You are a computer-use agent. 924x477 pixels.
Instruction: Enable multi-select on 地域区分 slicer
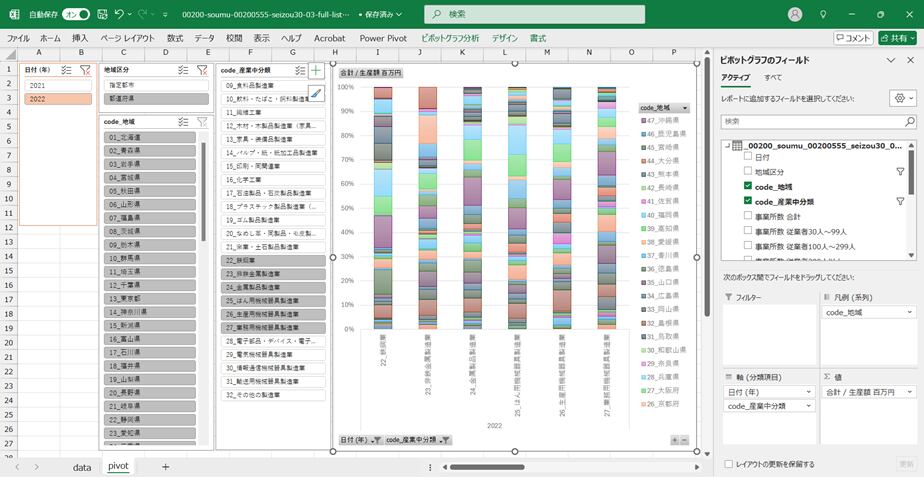pyautogui.click(x=184, y=70)
